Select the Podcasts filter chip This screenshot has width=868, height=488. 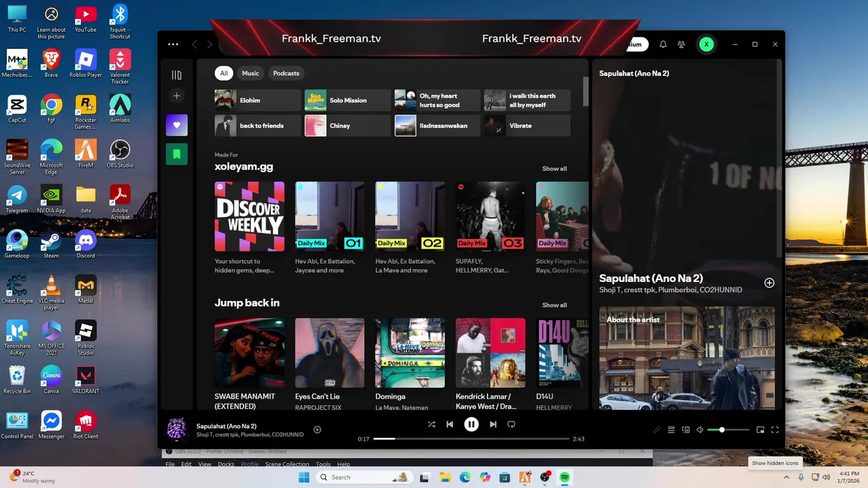[286, 73]
